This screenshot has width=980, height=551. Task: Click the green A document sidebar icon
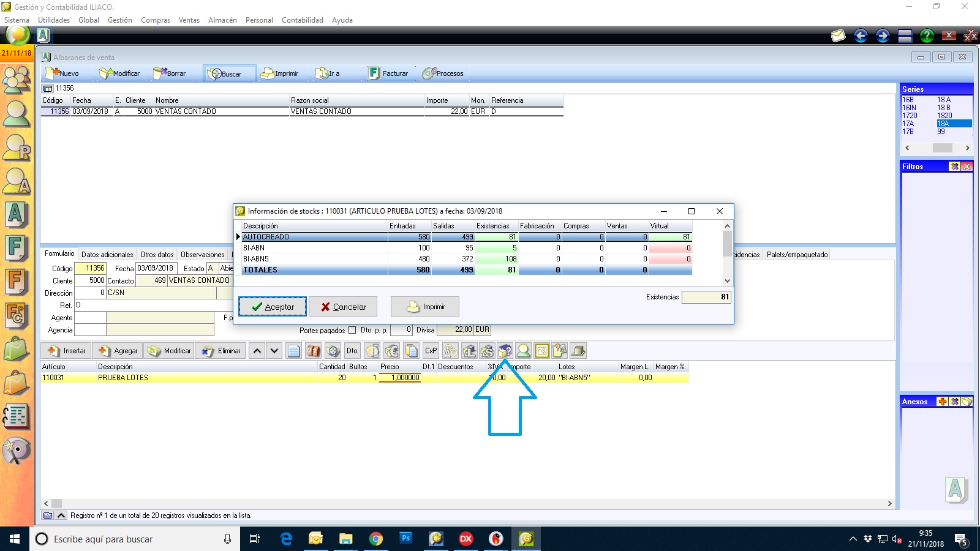click(x=17, y=215)
